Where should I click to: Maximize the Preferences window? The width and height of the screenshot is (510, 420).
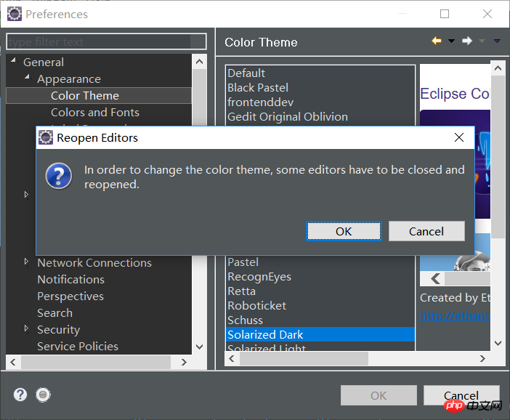pyautogui.click(x=445, y=14)
